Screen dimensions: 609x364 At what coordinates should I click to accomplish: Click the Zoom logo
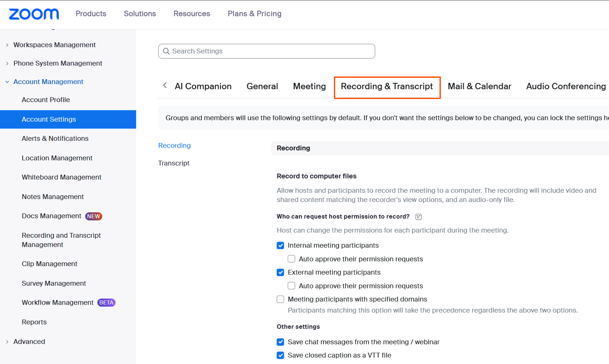(34, 14)
